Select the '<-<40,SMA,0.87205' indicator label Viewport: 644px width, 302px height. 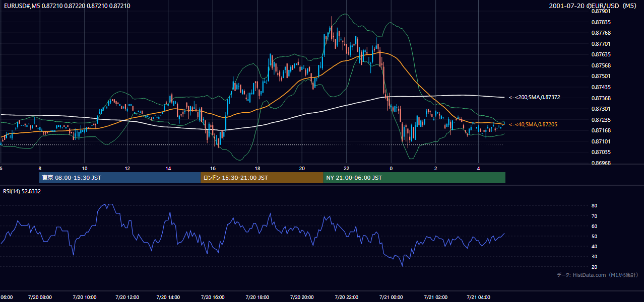coord(533,124)
